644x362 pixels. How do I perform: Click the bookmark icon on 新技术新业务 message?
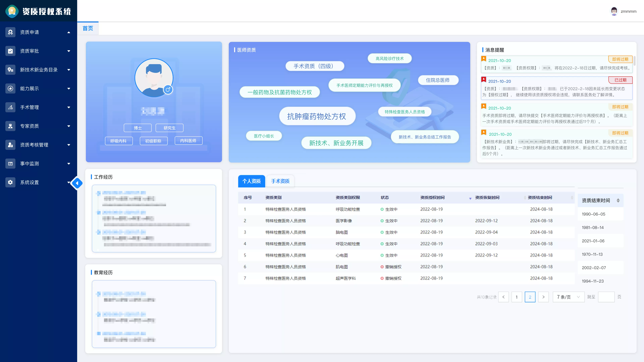click(x=484, y=132)
